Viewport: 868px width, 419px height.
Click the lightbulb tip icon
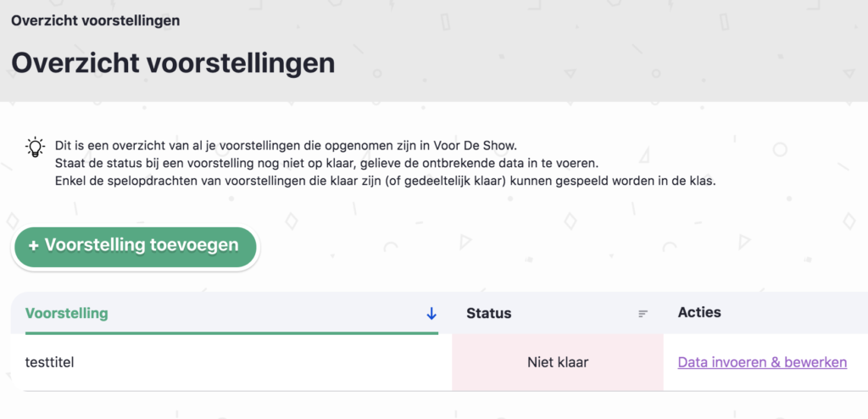[x=34, y=147]
